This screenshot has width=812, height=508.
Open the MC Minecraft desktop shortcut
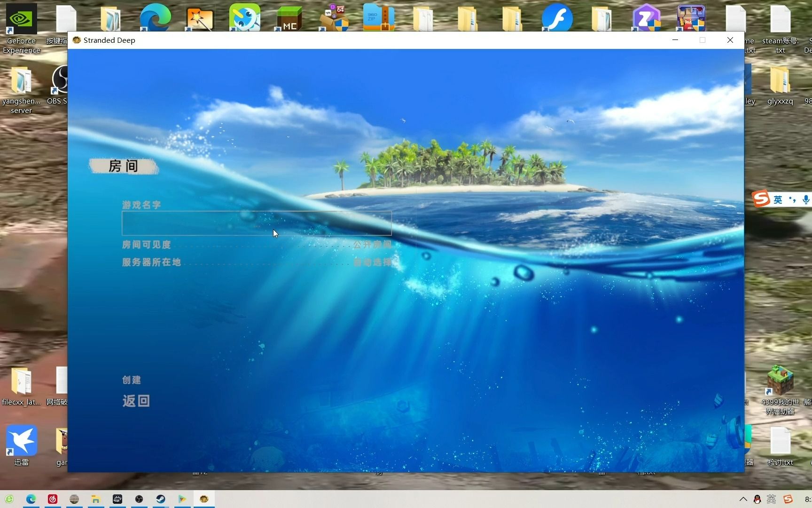coord(289,19)
